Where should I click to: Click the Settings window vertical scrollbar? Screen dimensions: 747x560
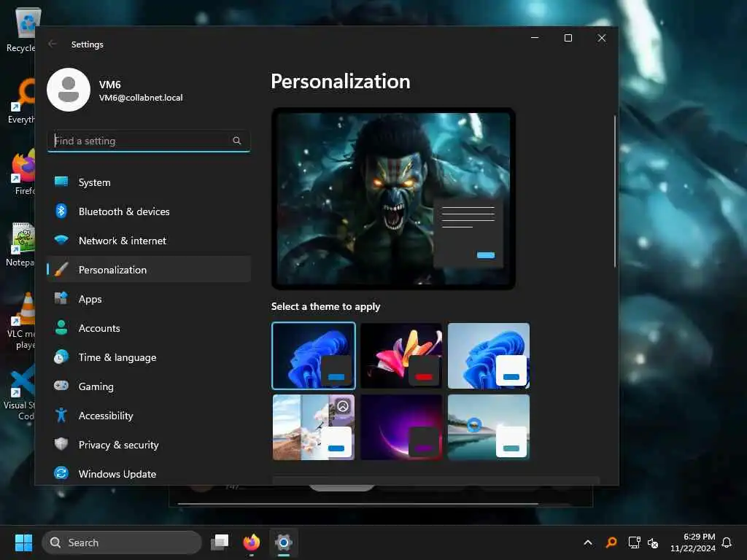(614, 190)
